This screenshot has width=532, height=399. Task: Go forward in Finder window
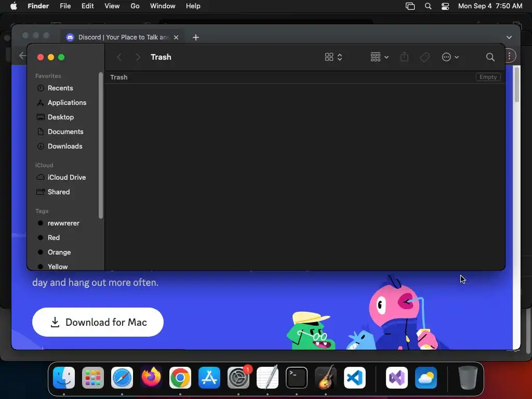[137, 57]
